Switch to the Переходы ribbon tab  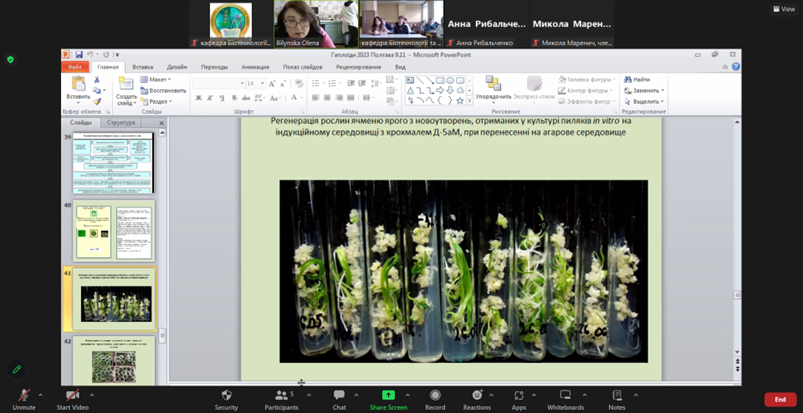pyautogui.click(x=214, y=67)
